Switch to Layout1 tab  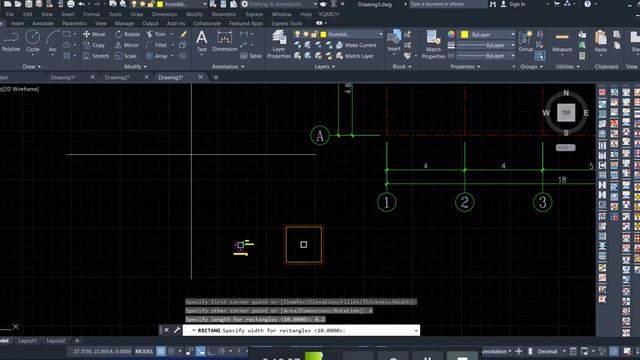pos(27,340)
